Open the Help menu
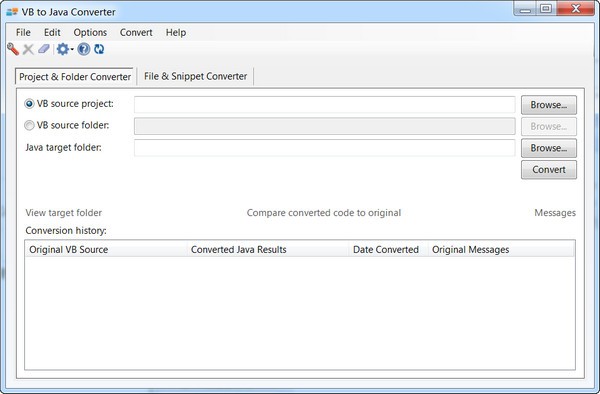The height and width of the screenshot is (394, 600). (x=176, y=33)
